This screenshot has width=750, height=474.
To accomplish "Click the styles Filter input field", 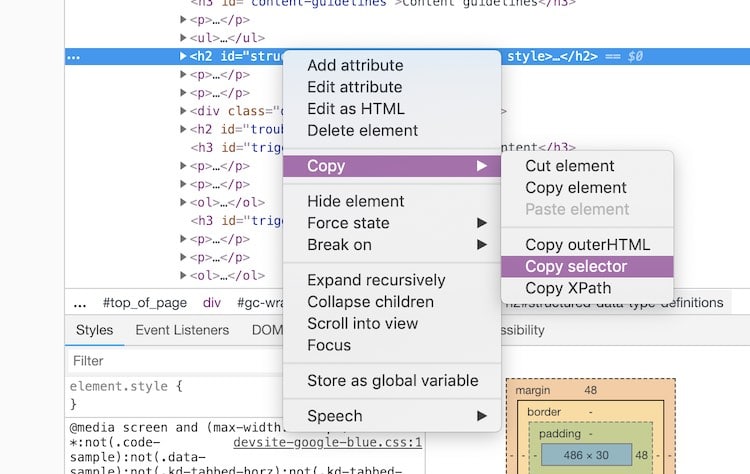I will pos(175,361).
